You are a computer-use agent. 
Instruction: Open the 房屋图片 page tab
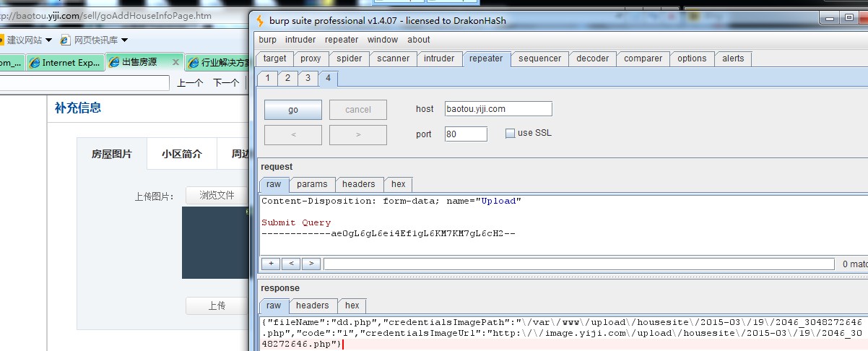coord(112,154)
